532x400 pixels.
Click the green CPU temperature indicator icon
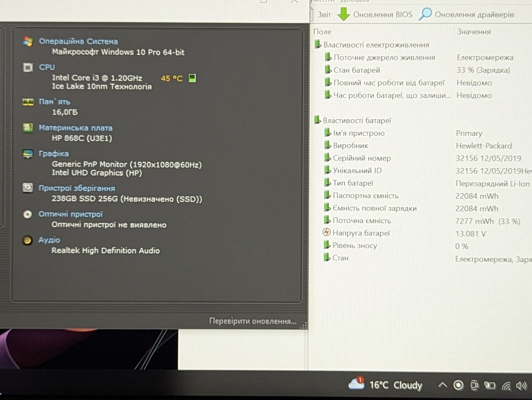[x=192, y=78]
